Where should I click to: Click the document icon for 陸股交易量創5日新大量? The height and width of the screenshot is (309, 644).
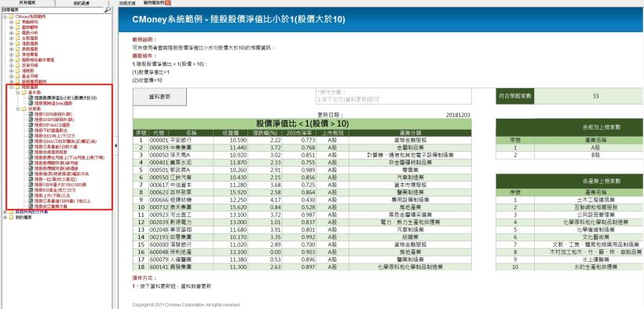pyautogui.click(x=31, y=146)
